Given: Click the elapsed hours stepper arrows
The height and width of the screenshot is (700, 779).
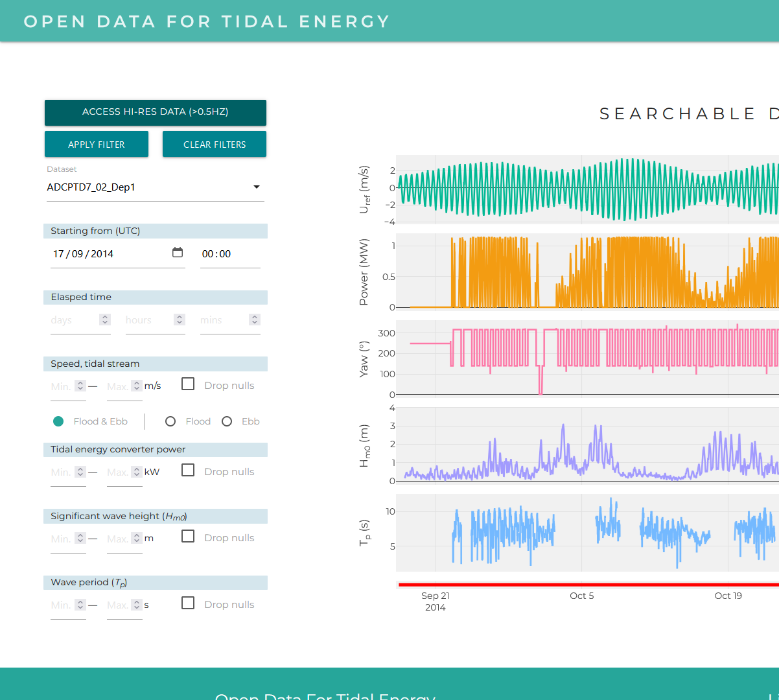Looking at the screenshot, I should click(180, 320).
